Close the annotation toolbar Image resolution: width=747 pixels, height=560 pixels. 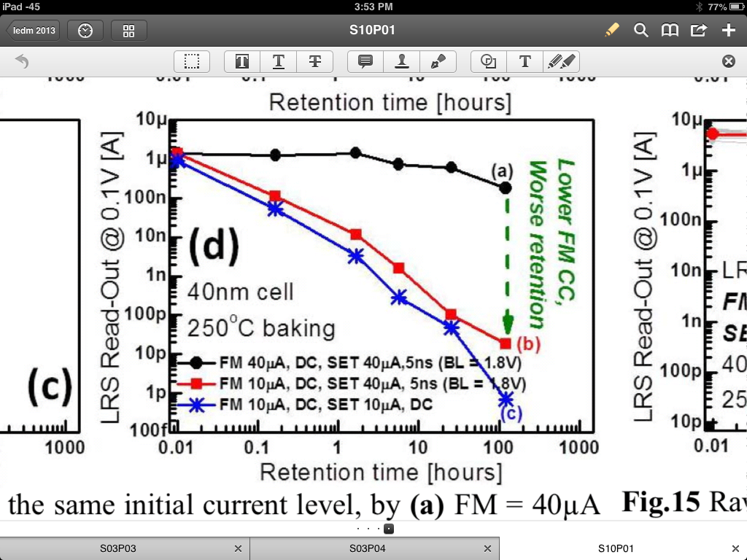point(728,62)
